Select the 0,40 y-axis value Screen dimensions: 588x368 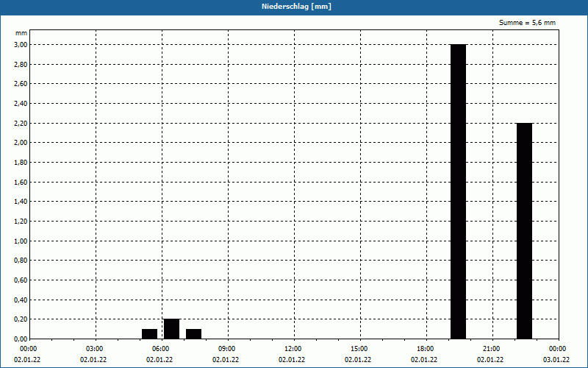click(21, 300)
